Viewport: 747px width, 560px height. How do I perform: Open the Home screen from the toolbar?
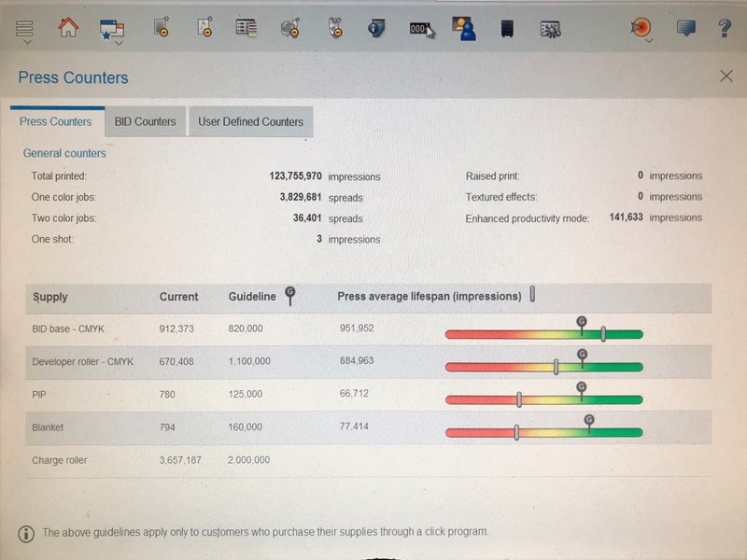pos(70,28)
